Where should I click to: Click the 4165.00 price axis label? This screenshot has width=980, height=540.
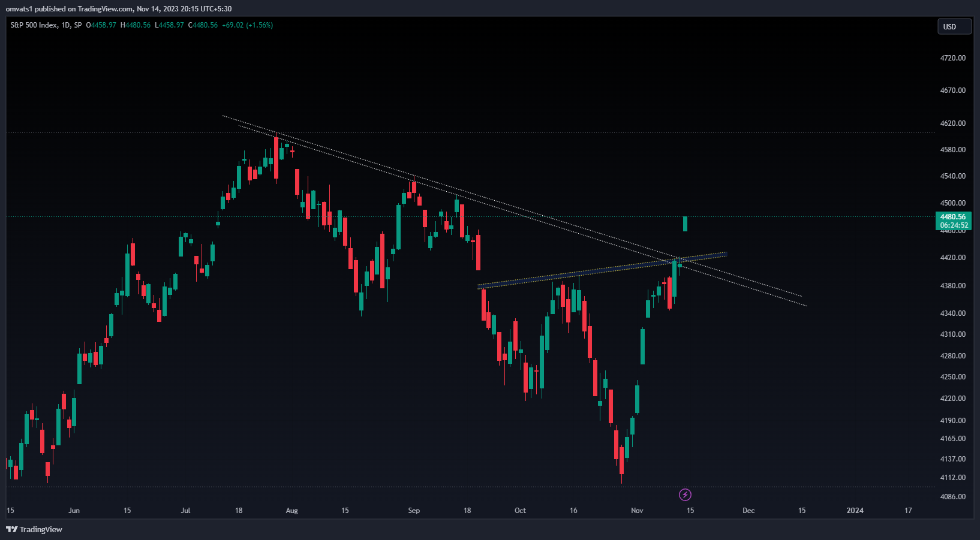pyautogui.click(x=953, y=439)
